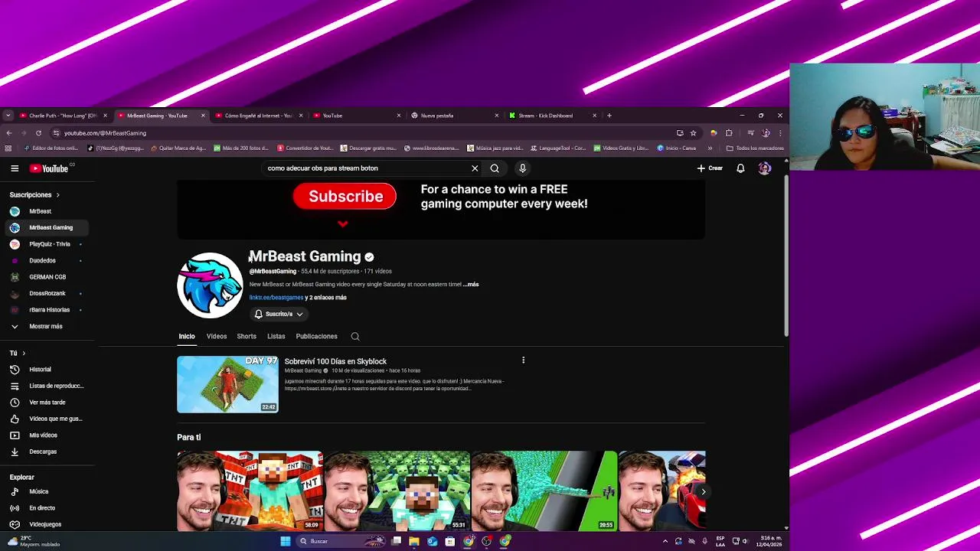Expand the Tú section chevron
Viewport: 980px width, 551px height.
24,354
